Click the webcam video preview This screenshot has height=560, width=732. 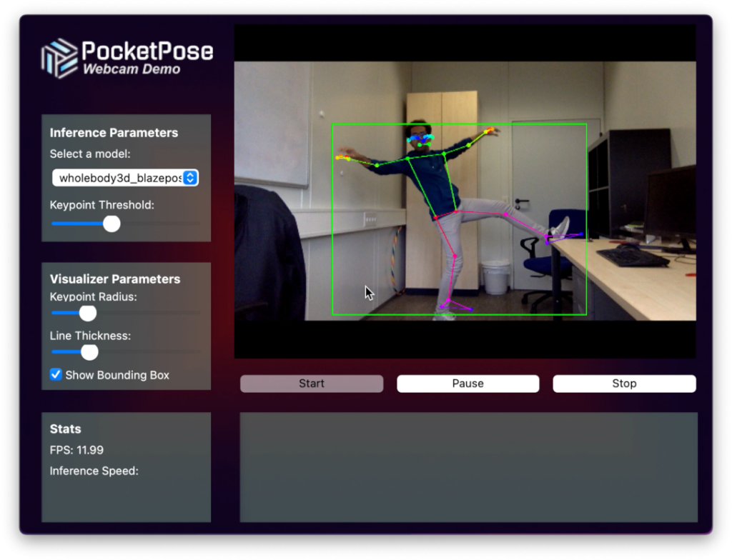tap(465, 191)
